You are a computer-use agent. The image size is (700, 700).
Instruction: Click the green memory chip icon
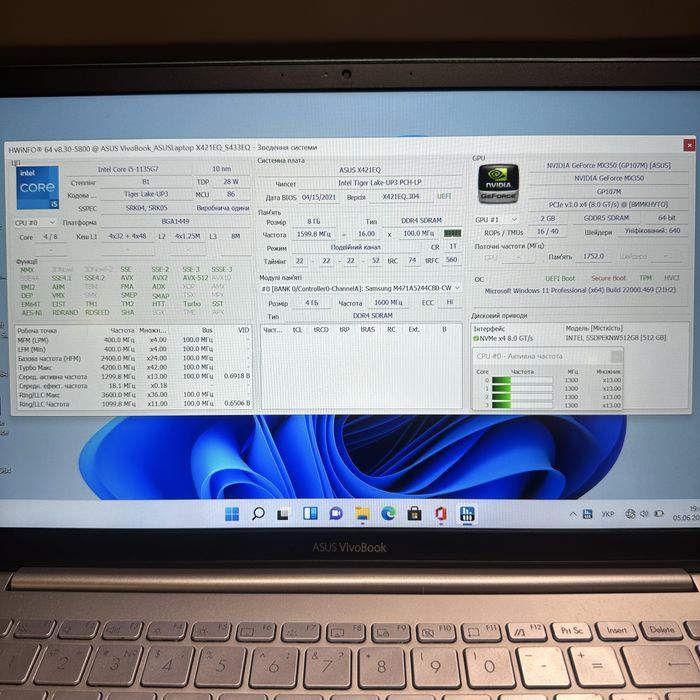click(x=452, y=233)
